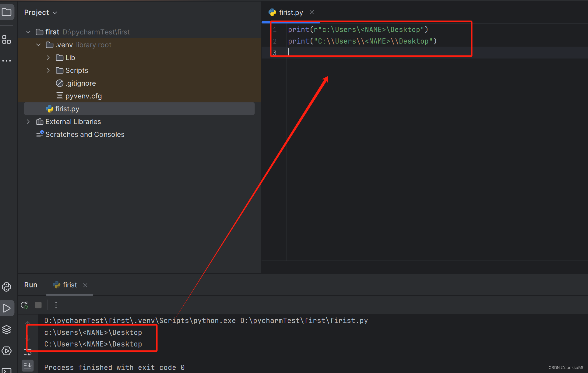The width and height of the screenshot is (588, 373).
Task: Click 'Process finished with exit code 0' text
Action: click(x=114, y=368)
